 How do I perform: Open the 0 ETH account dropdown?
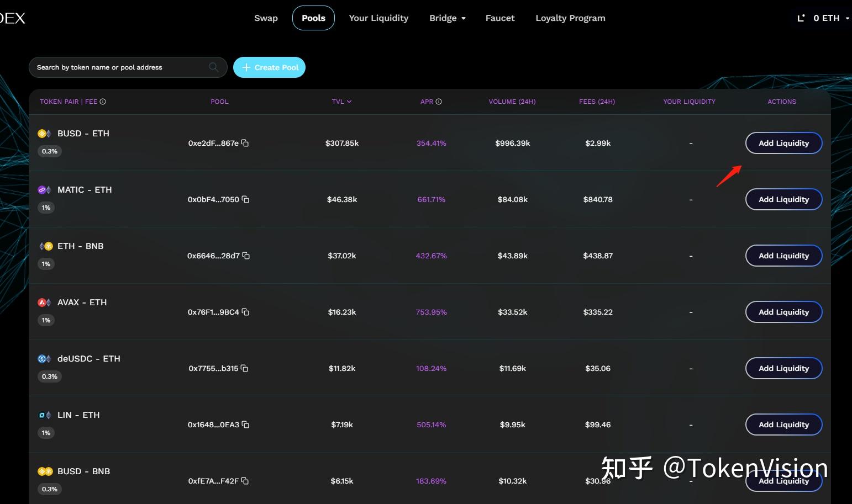tap(827, 18)
